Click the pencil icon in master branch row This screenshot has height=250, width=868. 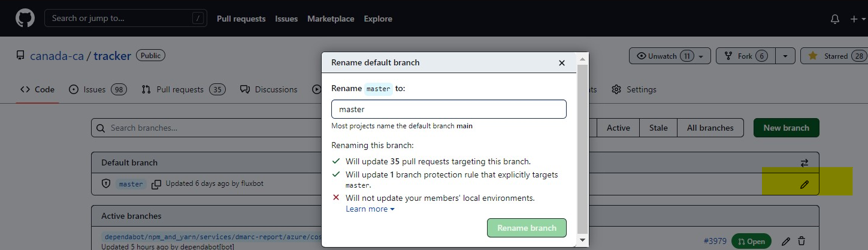point(805,185)
